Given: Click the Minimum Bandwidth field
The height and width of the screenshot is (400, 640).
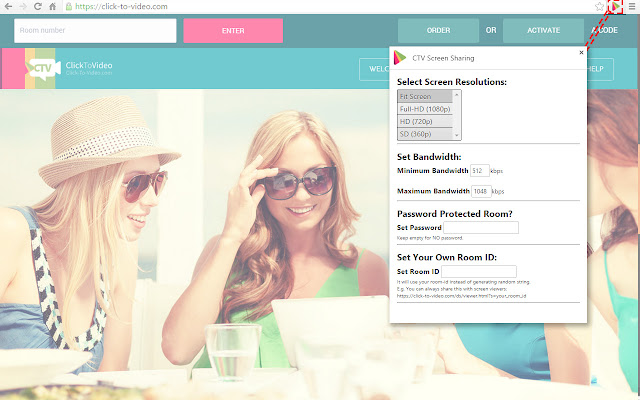Looking at the screenshot, I should pyautogui.click(x=480, y=171).
